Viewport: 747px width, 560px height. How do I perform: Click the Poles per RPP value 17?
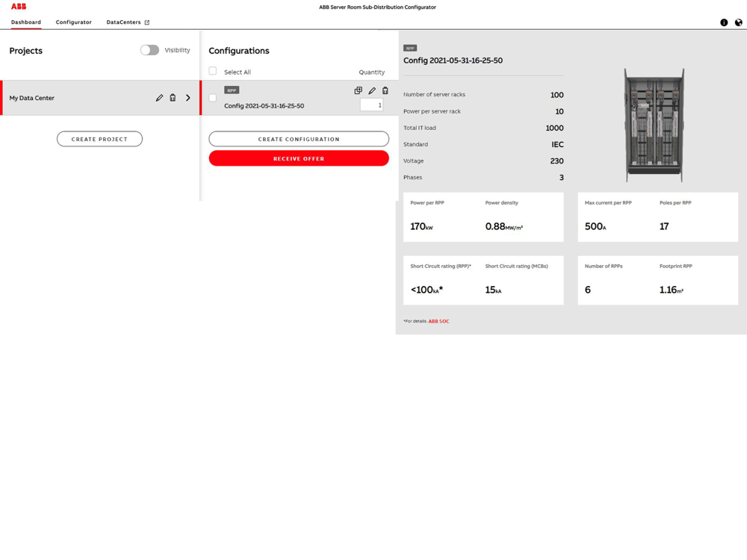pyautogui.click(x=664, y=226)
